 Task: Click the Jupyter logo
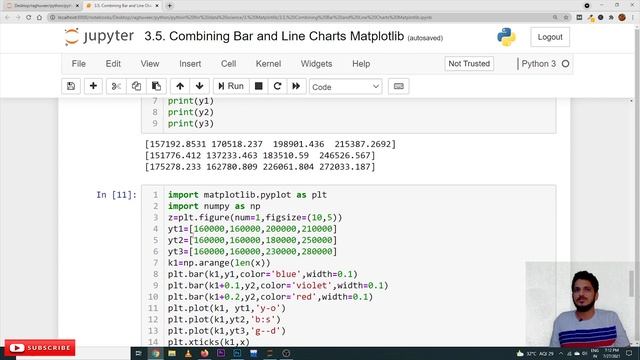pyautogui.click(x=99, y=37)
